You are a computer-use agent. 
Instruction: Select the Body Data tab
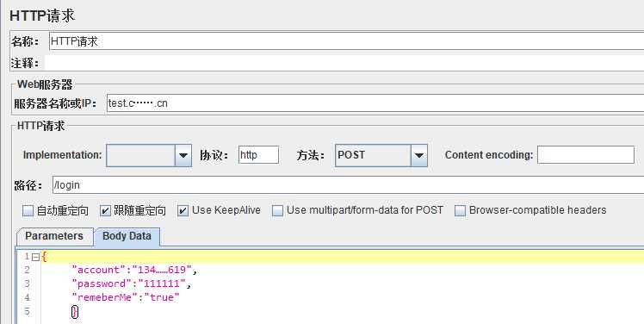coord(127,236)
